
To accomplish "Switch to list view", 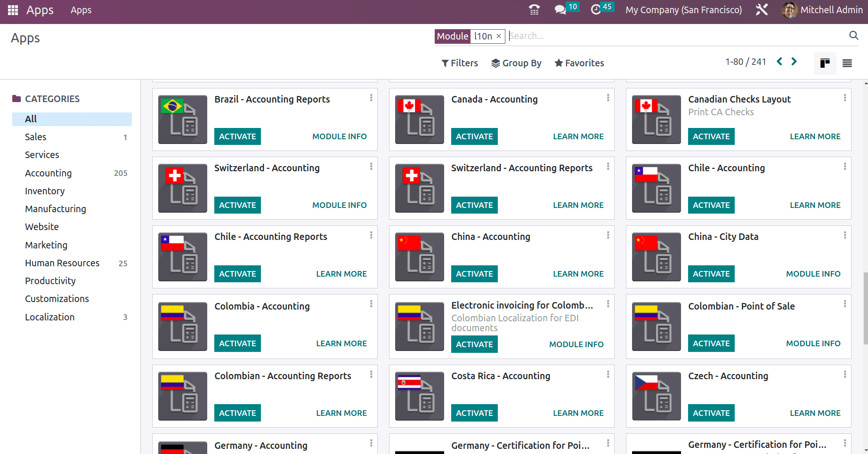I will tap(847, 63).
